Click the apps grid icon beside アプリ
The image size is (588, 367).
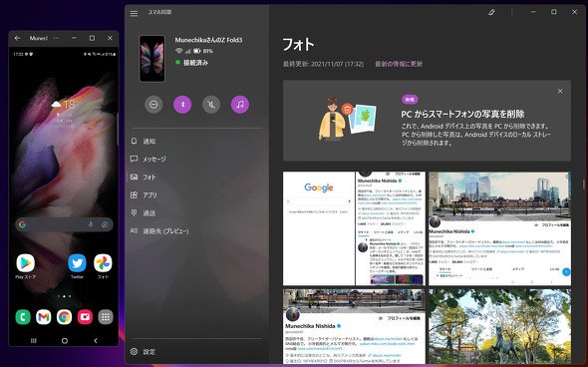point(134,194)
